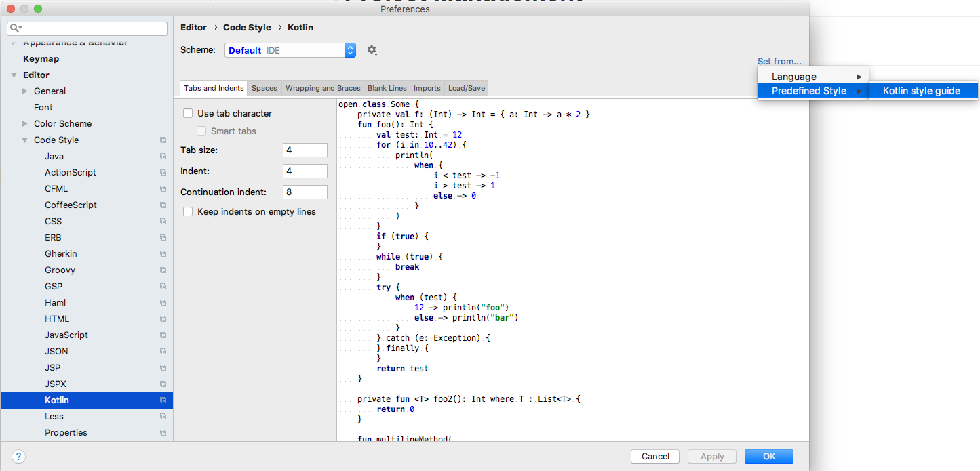Screen dimensions: 980x471
Task: Click the copy icon beside JSON
Action: tap(163, 352)
